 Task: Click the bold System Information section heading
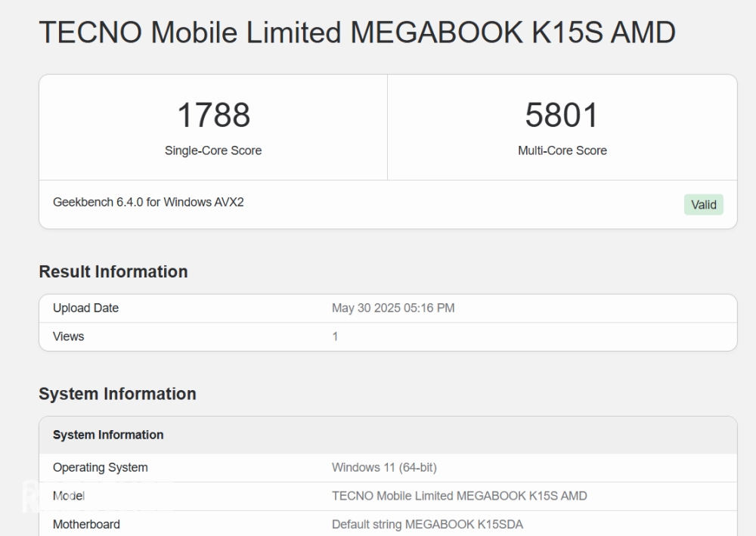pos(117,394)
